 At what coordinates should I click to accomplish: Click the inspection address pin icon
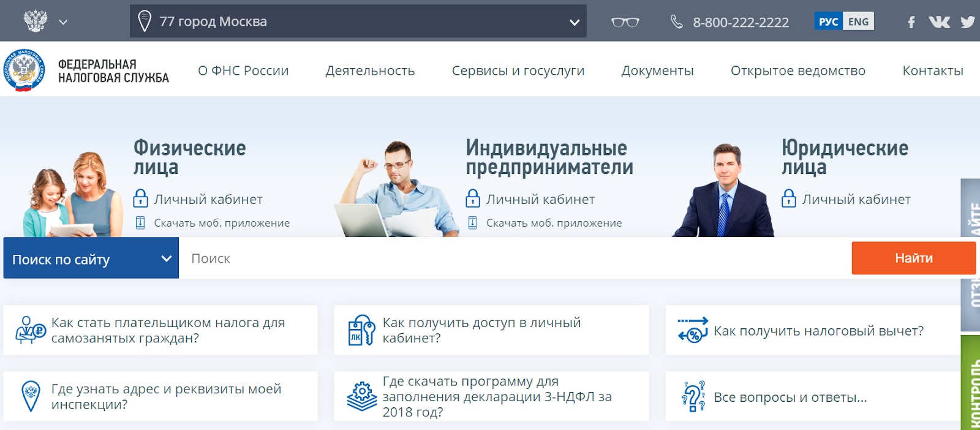pyautogui.click(x=31, y=396)
